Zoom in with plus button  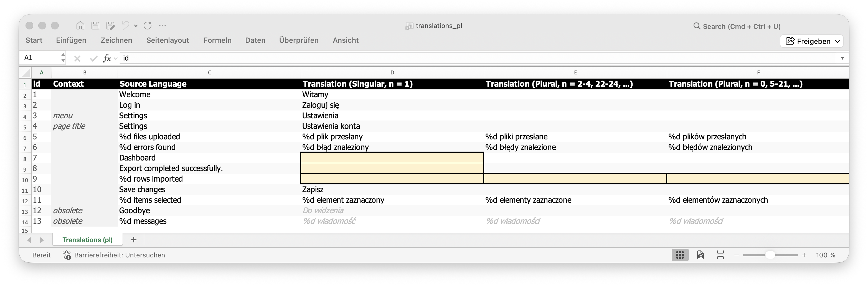pos(804,255)
